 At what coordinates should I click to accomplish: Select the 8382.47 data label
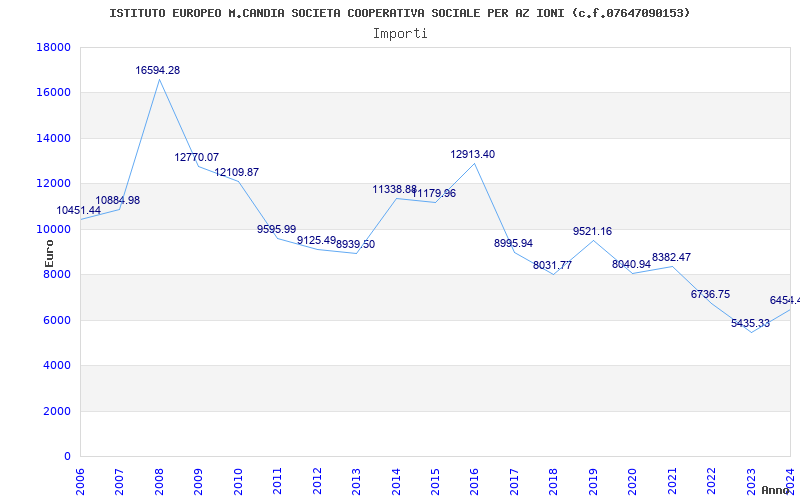click(671, 257)
